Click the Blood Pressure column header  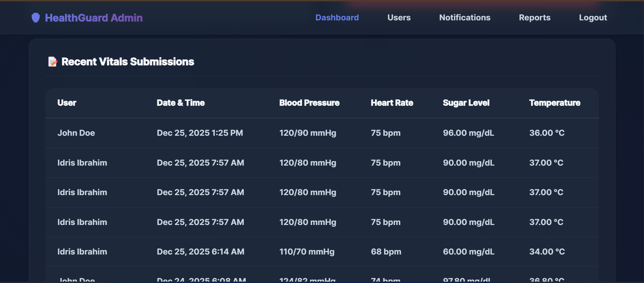309,103
